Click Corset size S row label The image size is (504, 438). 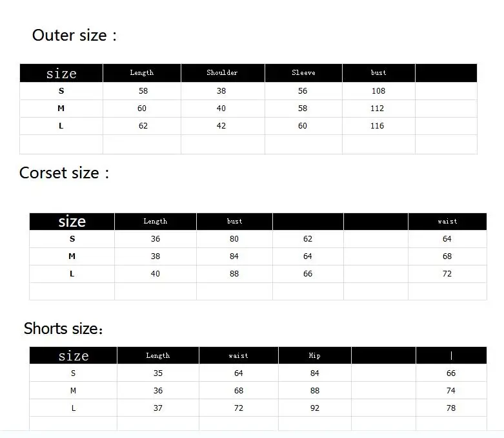(72, 239)
